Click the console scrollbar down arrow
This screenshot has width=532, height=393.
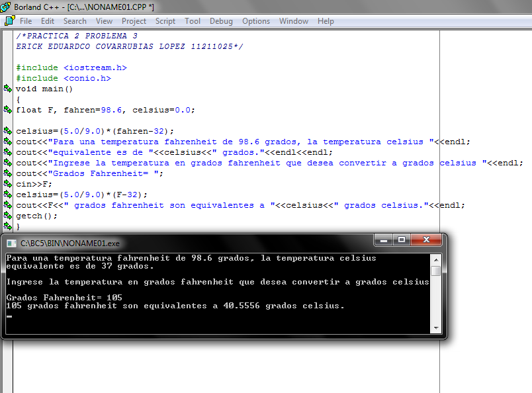point(435,327)
